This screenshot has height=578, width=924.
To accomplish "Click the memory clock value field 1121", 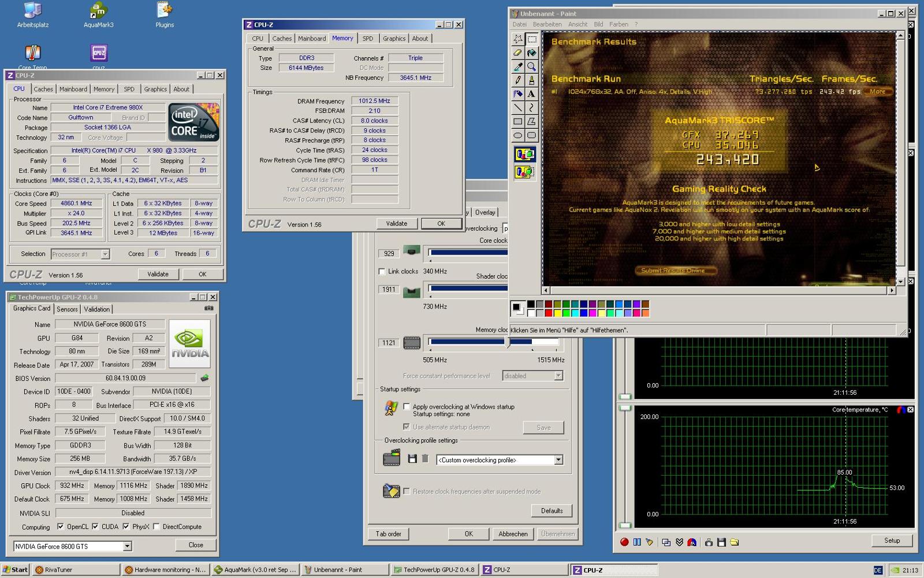I will tap(389, 343).
